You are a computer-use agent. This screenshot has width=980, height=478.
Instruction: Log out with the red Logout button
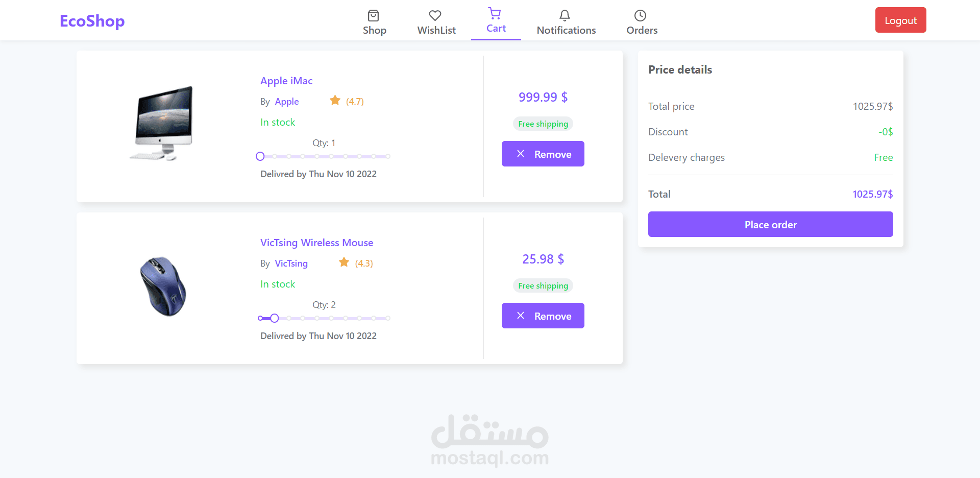coord(901,20)
